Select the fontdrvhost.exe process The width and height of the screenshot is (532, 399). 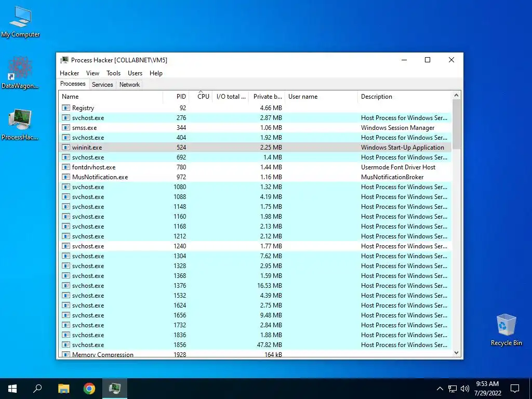pos(255,167)
